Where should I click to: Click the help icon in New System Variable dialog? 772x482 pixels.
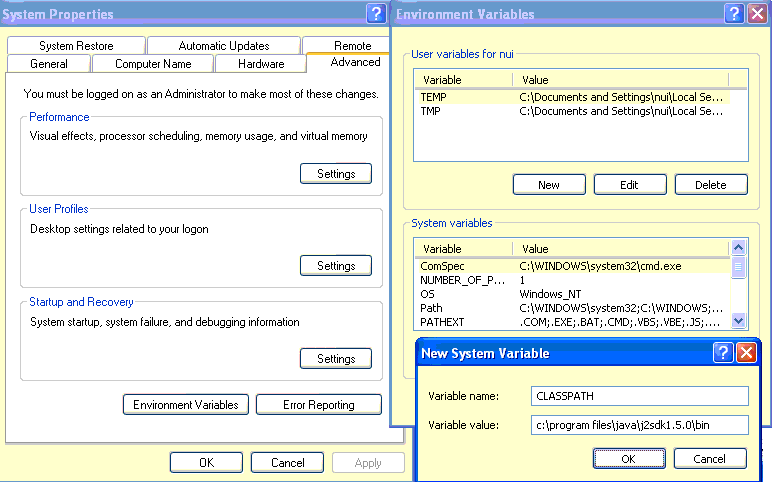click(723, 353)
